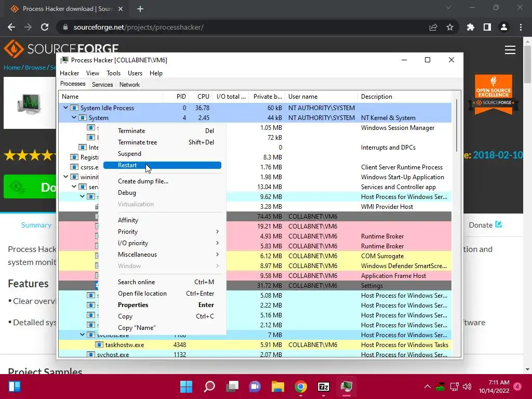Bookmark this page with star icon
The image size is (532, 399).
[x=450, y=27]
